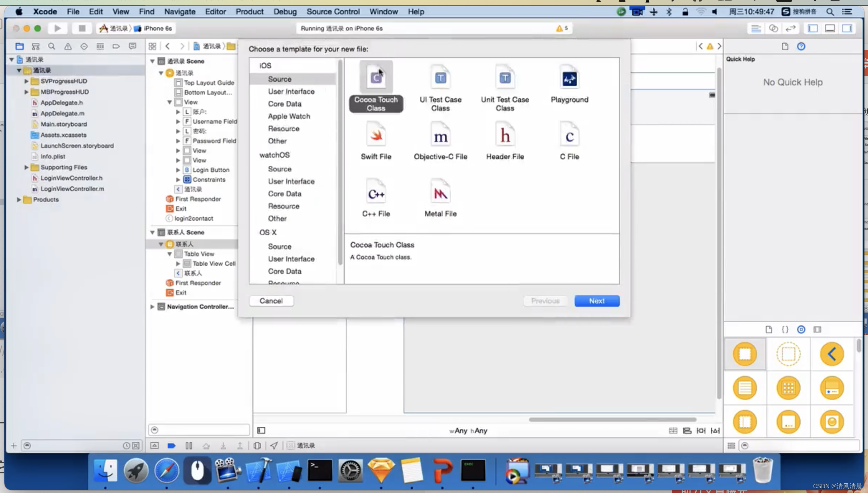Open the Issue navigator warning icon
Viewport: 868px width, 493px height.
(68, 46)
